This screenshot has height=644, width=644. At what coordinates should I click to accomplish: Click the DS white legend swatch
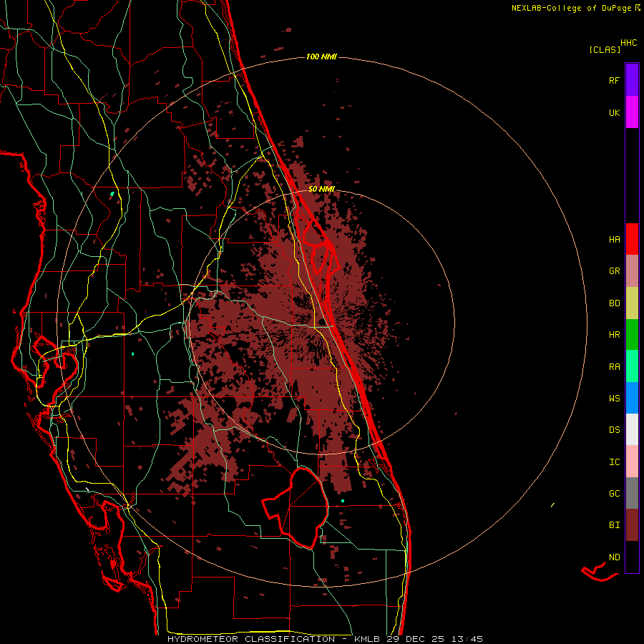coord(632,429)
